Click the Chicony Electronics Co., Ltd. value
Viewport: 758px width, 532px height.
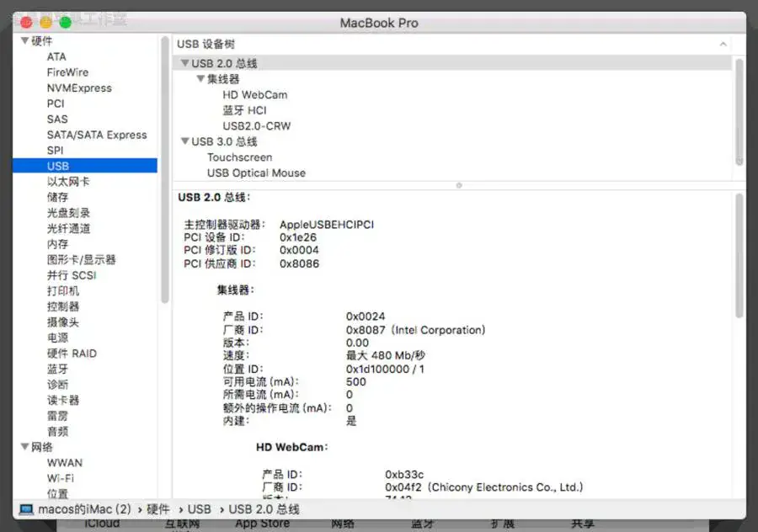tap(484, 487)
